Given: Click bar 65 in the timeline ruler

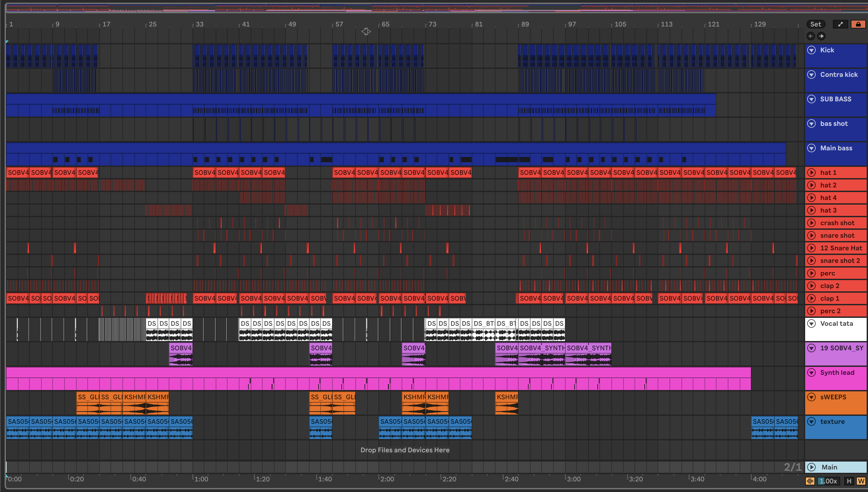Looking at the screenshot, I should (x=385, y=24).
